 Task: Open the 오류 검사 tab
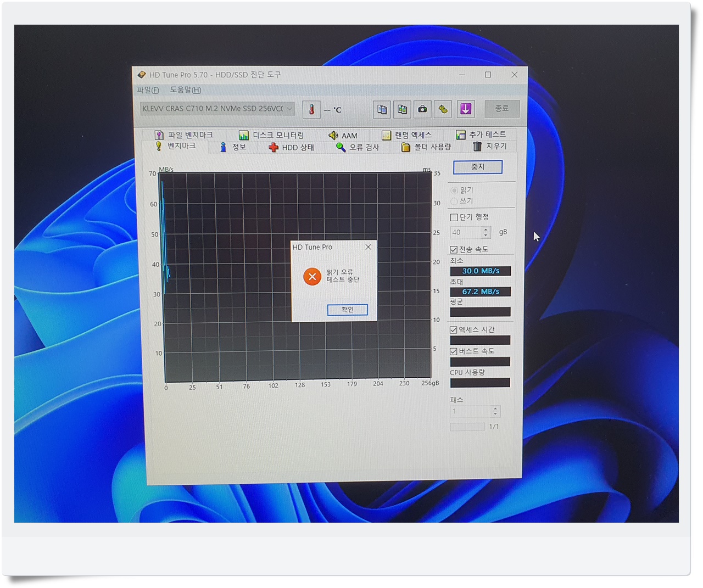pyautogui.click(x=358, y=147)
